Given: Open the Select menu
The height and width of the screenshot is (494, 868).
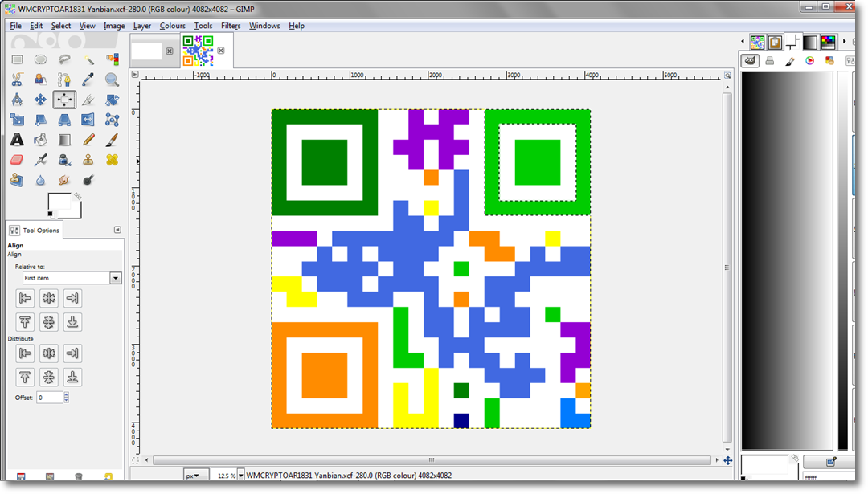Looking at the screenshot, I should (x=61, y=26).
